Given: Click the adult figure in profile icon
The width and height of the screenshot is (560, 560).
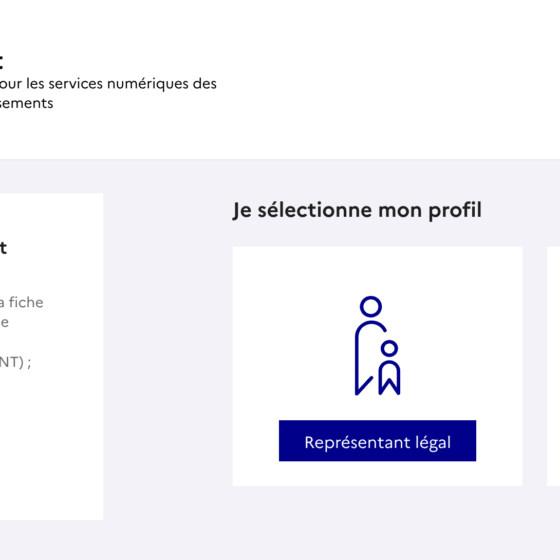Looking at the screenshot, I should pos(370,346).
